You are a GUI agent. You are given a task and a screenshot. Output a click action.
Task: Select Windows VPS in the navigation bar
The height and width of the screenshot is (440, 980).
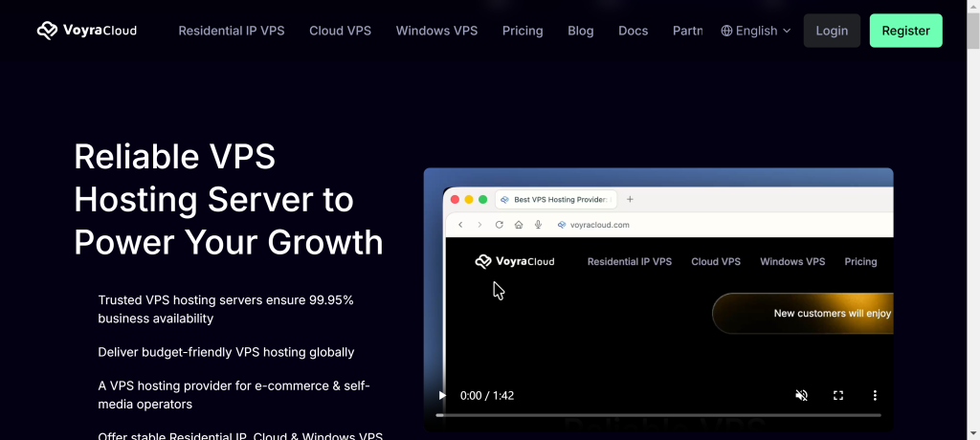click(436, 31)
